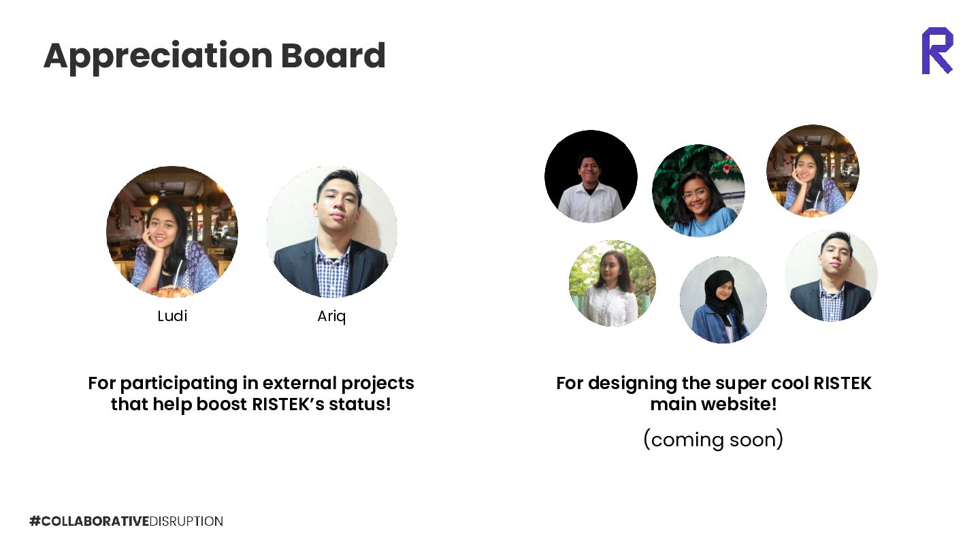Click photo of woman in white blouse
This screenshot has width=980, height=551.
[x=612, y=283]
